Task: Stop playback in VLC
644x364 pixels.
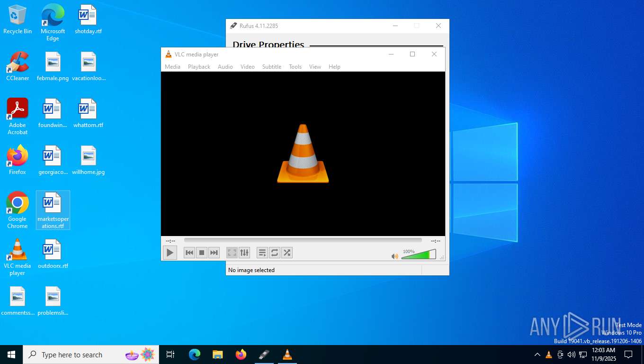Action: pyautogui.click(x=202, y=253)
